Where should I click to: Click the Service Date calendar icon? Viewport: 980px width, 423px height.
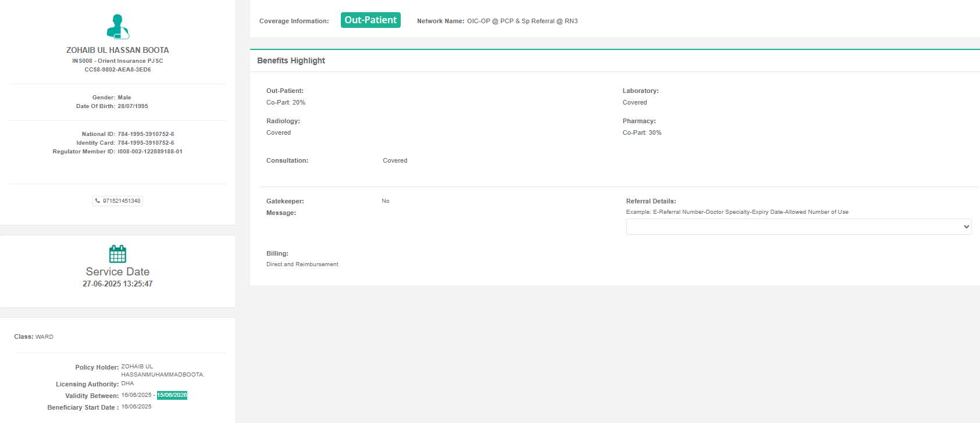pos(117,254)
